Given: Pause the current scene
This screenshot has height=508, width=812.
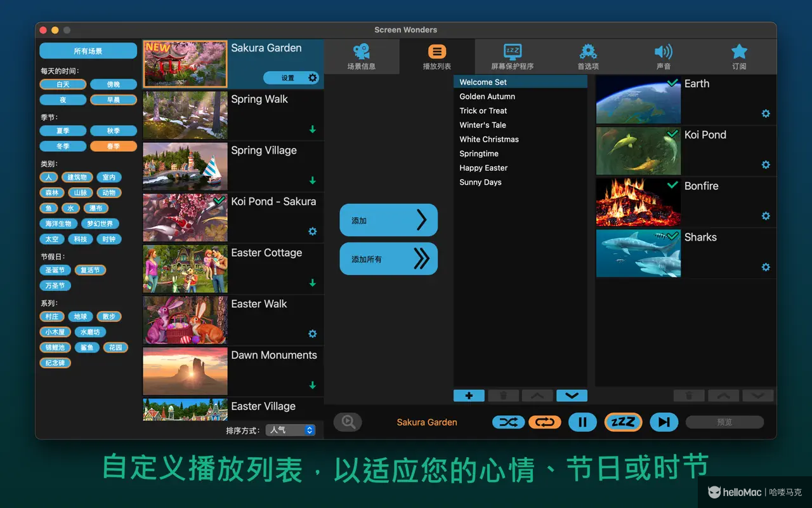Looking at the screenshot, I should click(x=582, y=422).
